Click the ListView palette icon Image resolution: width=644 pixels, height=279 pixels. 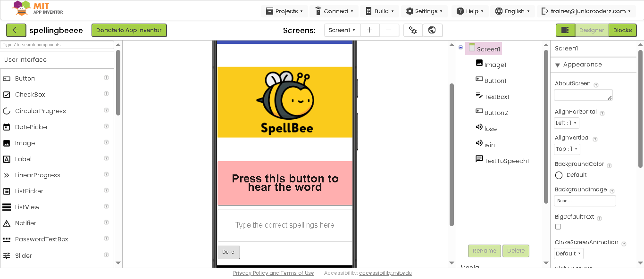[7, 207]
